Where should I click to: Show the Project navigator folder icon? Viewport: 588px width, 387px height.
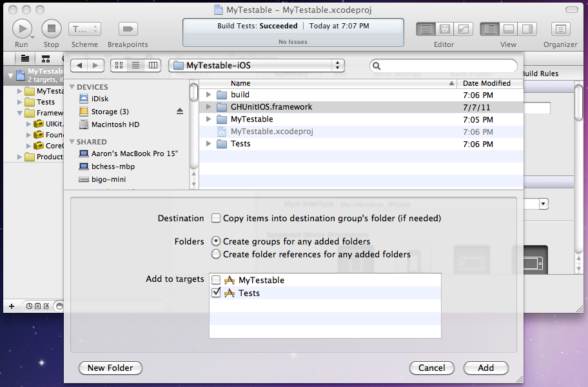coord(25,59)
